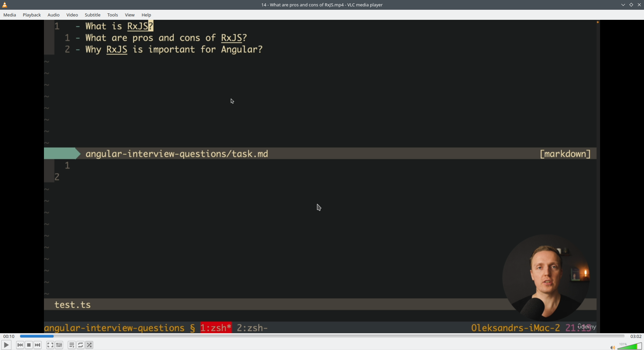Click the Oleksandrs-iMac-2 hostname text
This screenshot has width=644, height=350.
click(516, 328)
